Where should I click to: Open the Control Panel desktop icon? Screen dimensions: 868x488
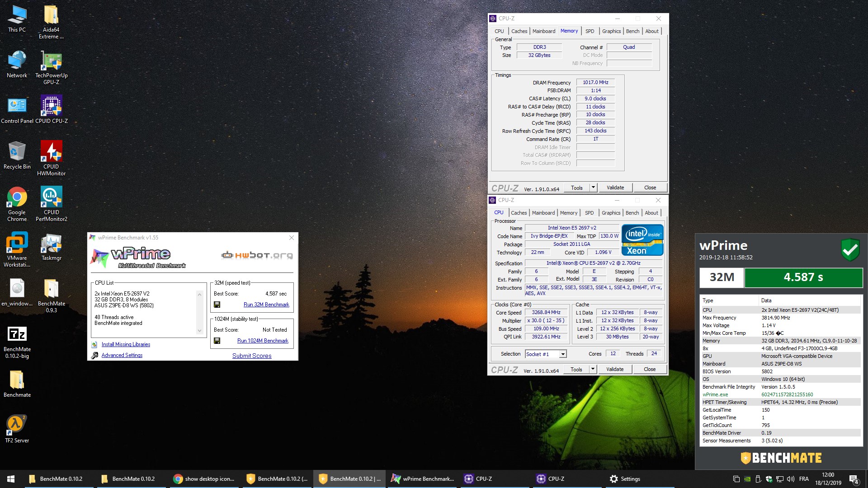click(x=17, y=110)
